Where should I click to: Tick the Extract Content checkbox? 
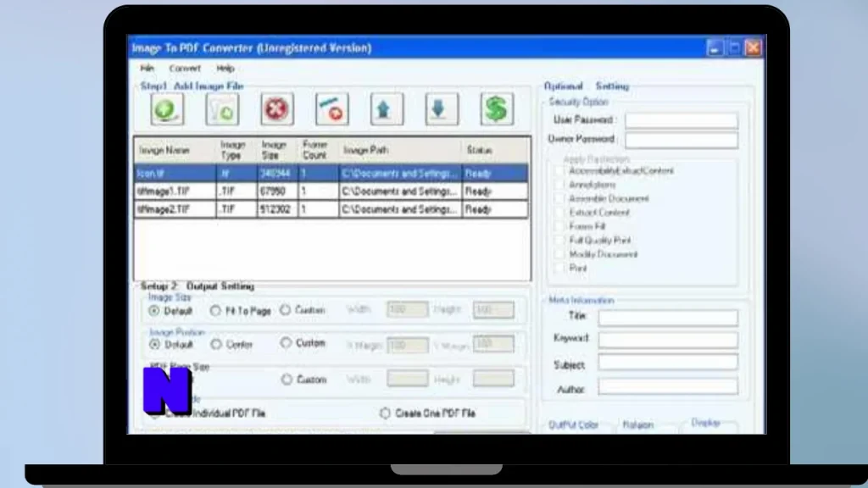[x=559, y=213]
